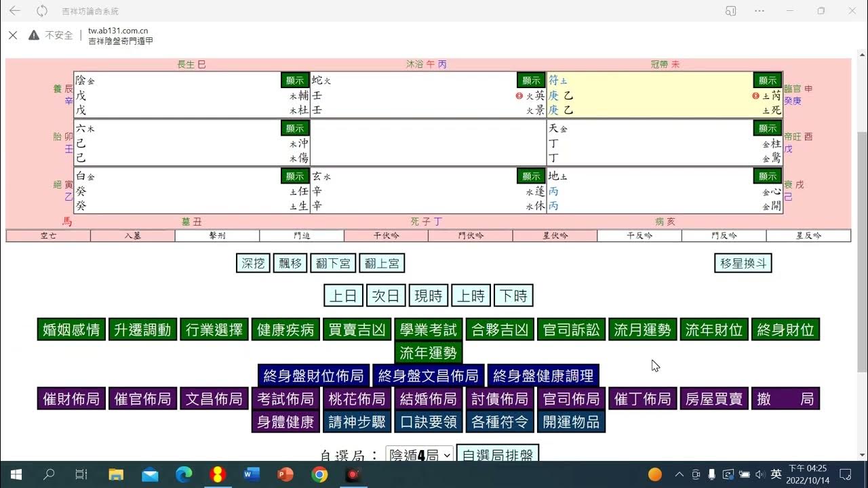Select 健康疾病 analysis

285,330
